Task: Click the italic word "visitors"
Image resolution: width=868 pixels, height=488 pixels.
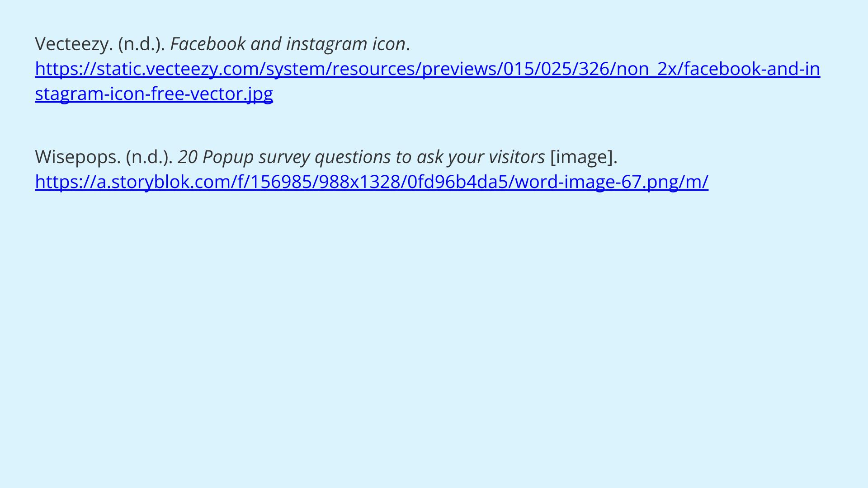Action: (517, 157)
